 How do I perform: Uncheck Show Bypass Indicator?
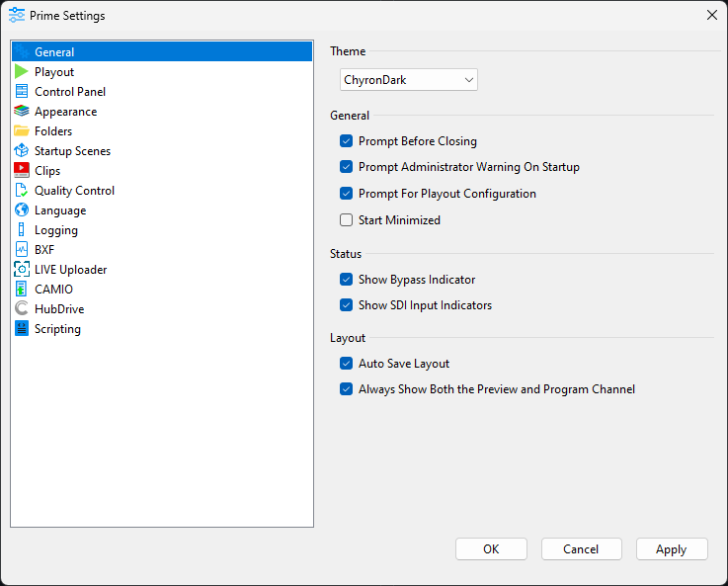point(346,280)
